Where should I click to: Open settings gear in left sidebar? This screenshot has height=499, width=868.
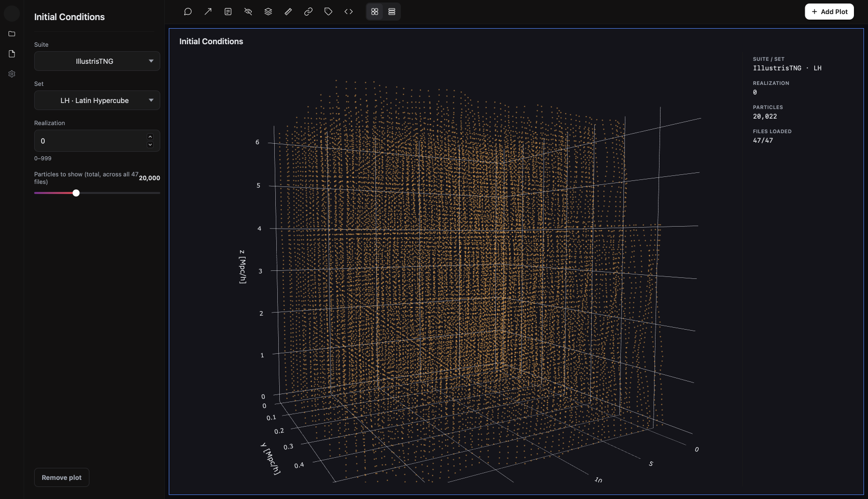point(12,74)
